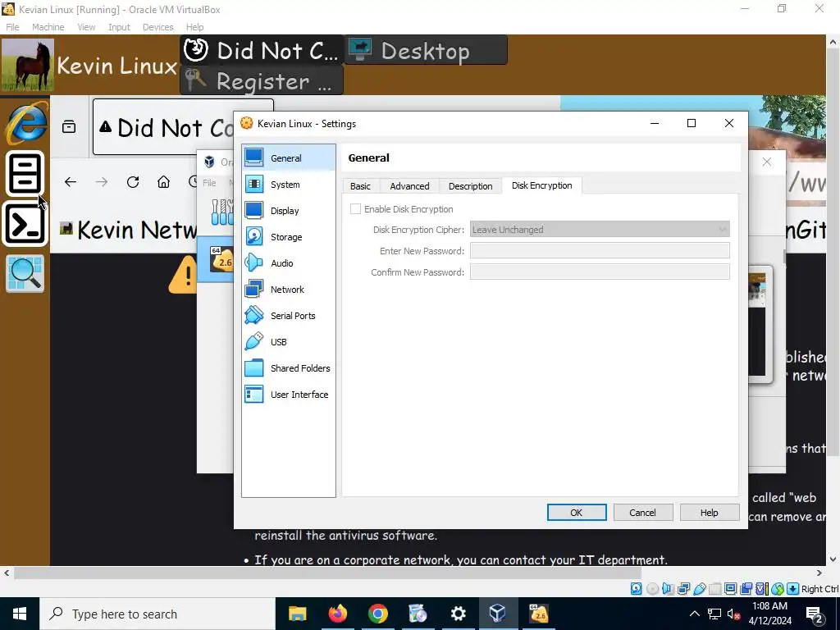Click the display indicator in VM status bar
Image resolution: width=840 pixels, height=630 pixels.
click(x=730, y=589)
